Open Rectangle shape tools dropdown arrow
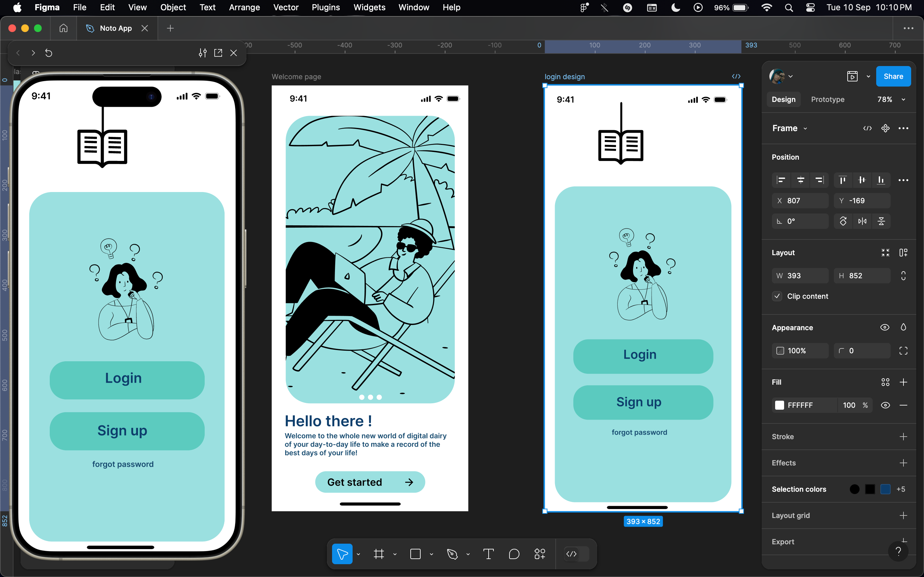Screen dimensions: 924x577 [x=432, y=554]
